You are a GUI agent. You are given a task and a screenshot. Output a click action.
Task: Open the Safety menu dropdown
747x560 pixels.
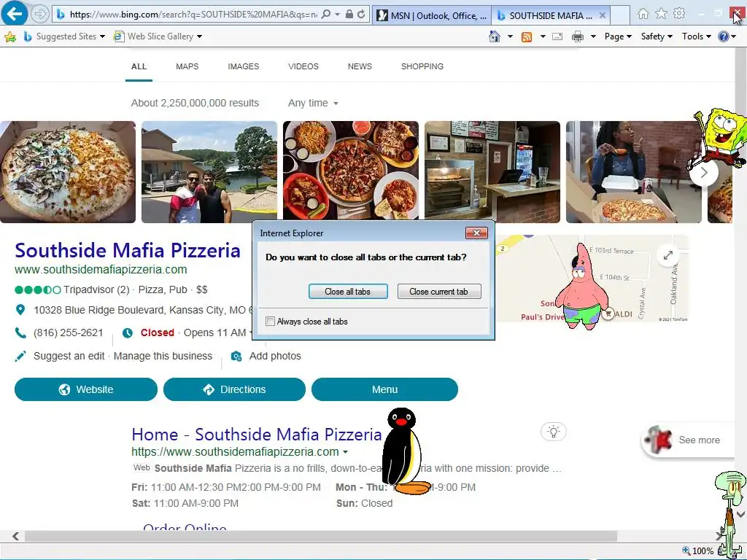(x=657, y=36)
